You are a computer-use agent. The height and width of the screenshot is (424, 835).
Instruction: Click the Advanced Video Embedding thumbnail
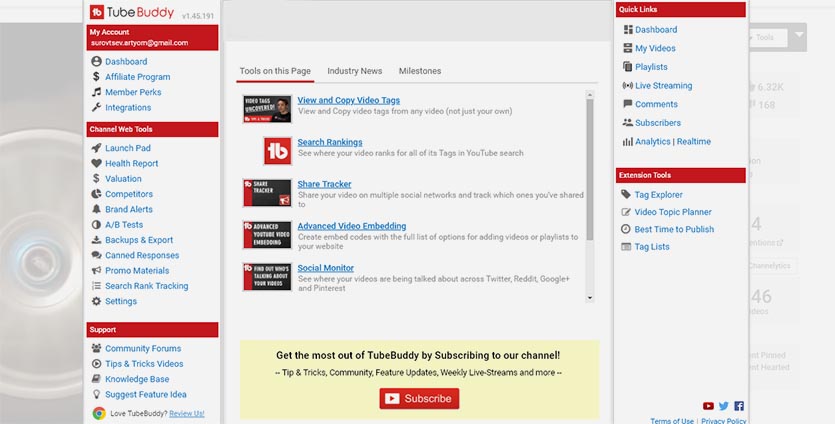pos(267,235)
